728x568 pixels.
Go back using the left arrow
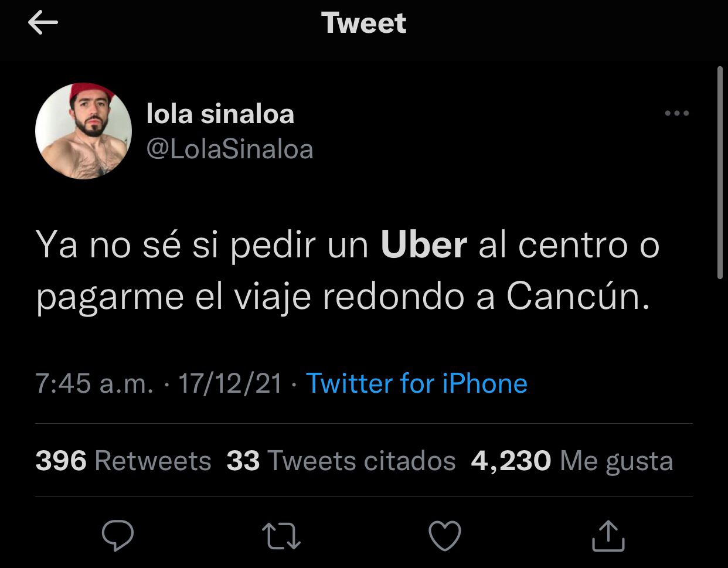click(x=43, y=23)
